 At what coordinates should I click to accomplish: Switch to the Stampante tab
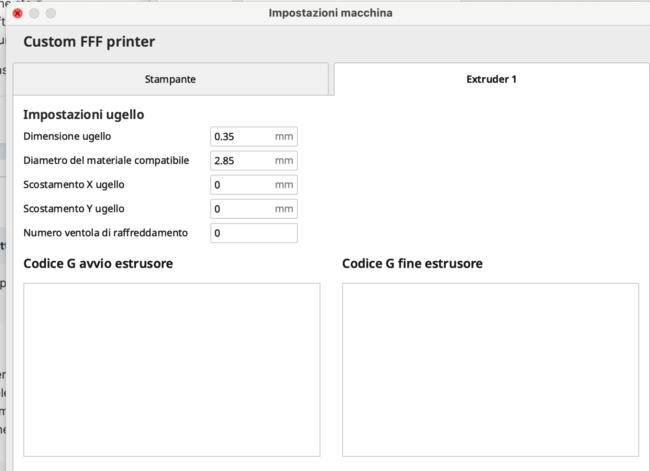(170, 78)
